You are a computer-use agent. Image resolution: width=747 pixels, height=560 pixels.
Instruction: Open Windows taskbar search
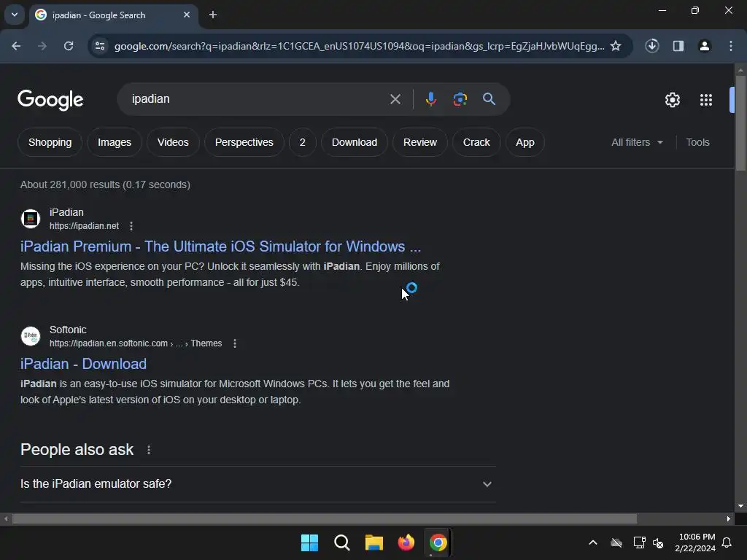point(341,542)
